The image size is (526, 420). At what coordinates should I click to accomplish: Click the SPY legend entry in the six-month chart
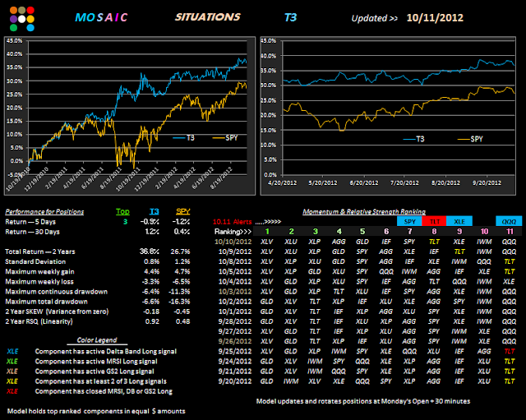click(x=470, y=139)
